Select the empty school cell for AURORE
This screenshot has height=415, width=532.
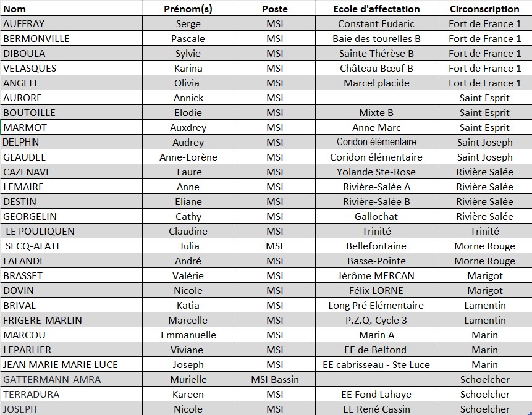(376, 98)
